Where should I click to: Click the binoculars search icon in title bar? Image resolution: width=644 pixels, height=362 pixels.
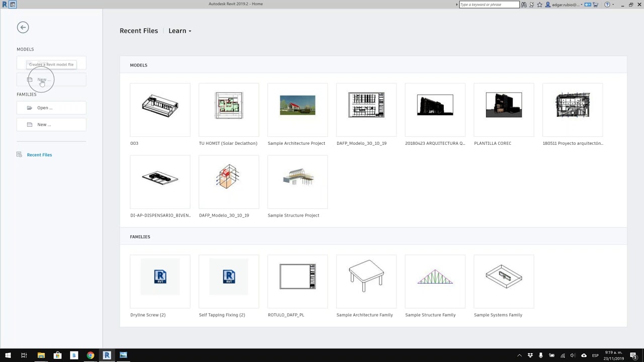tap(524, 5)
